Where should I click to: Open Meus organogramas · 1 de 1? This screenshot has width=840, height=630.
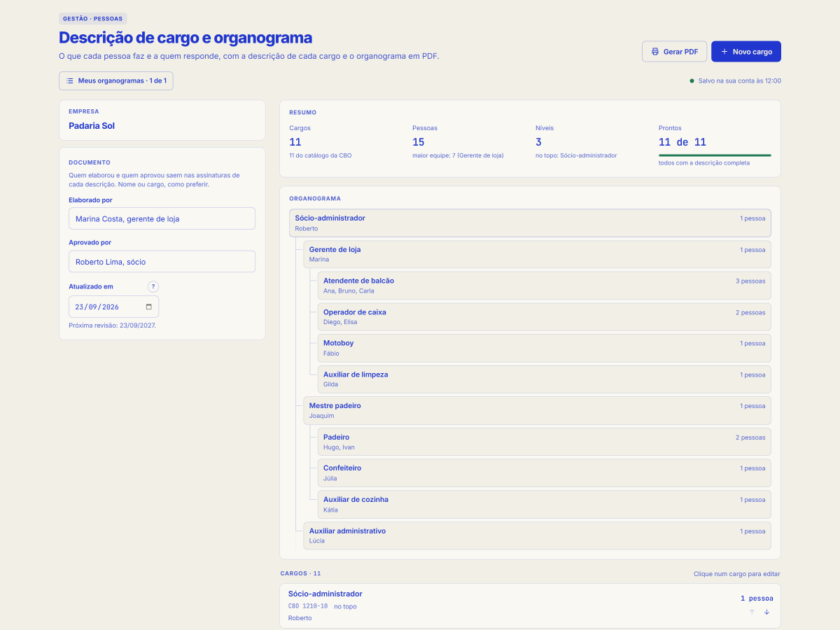(116, 80)
